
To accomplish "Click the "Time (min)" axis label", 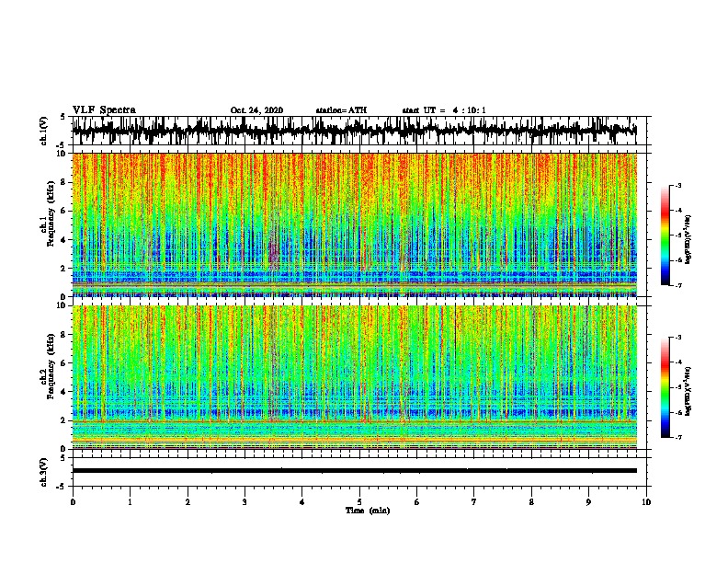I will pyautogui.click(x=368, y=511).
